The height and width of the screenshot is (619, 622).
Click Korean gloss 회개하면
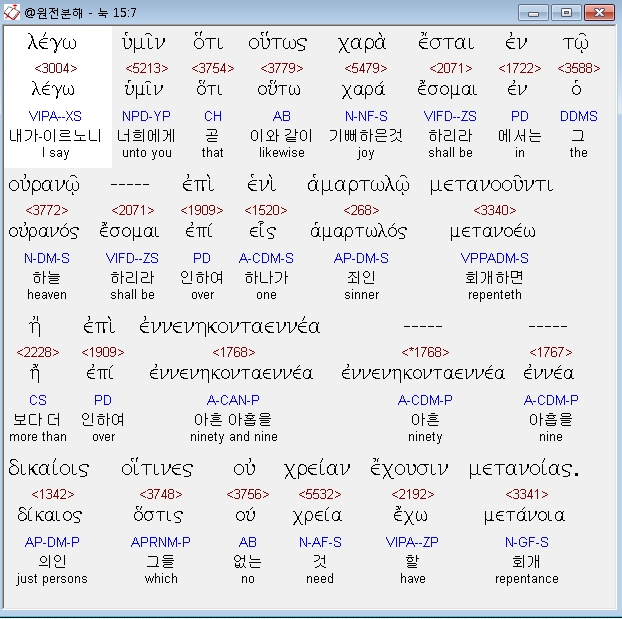(x=494, y=278)
